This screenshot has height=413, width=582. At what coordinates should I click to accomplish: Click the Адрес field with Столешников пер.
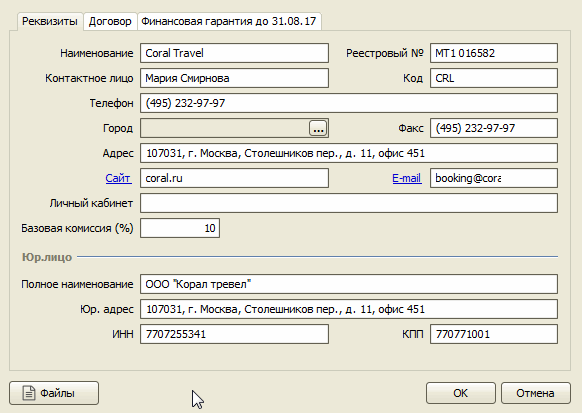tap(349, 153)
